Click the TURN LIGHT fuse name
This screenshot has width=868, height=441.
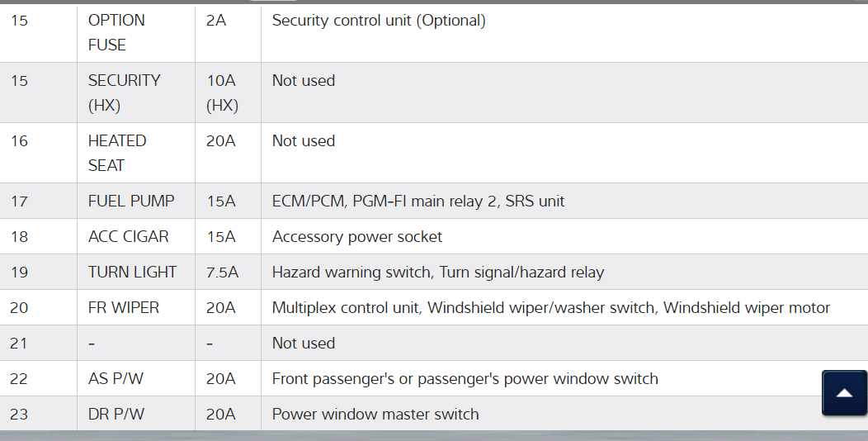(x=132, y=272)
